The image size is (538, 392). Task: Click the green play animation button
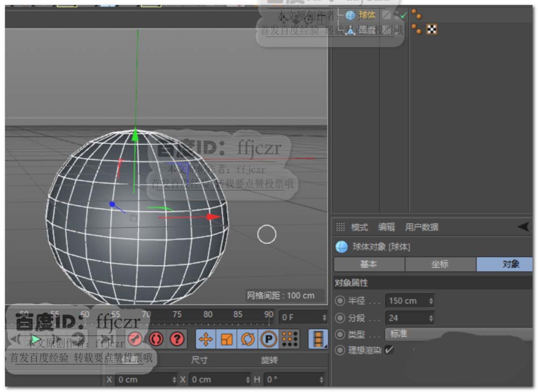pos(36,340)
